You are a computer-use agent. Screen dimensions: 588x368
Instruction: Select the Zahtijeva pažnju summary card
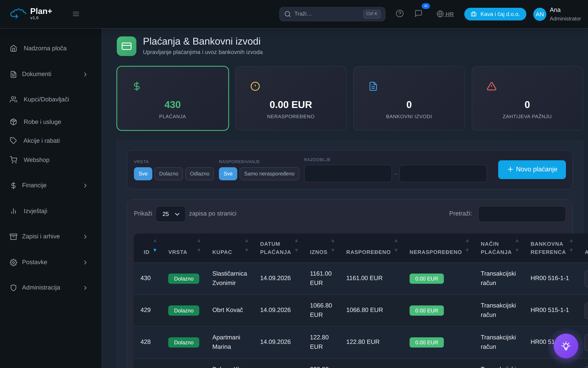pos(527,98)
